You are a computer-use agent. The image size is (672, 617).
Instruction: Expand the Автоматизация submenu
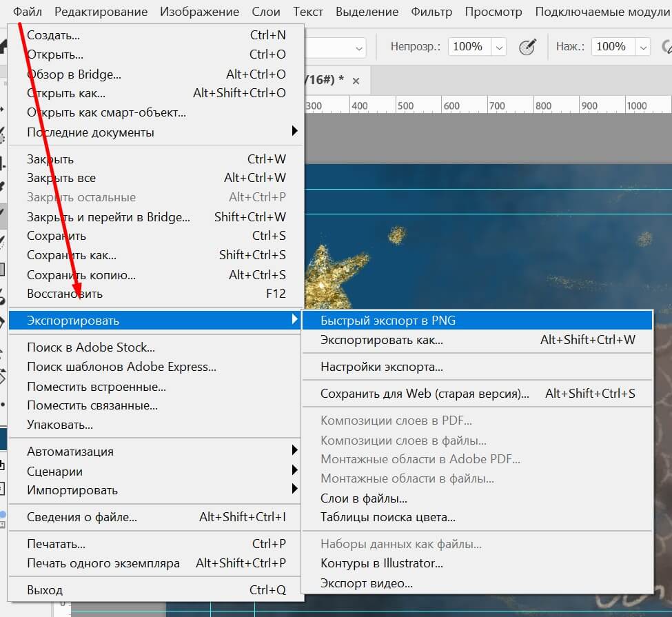[x=70, y=452]
